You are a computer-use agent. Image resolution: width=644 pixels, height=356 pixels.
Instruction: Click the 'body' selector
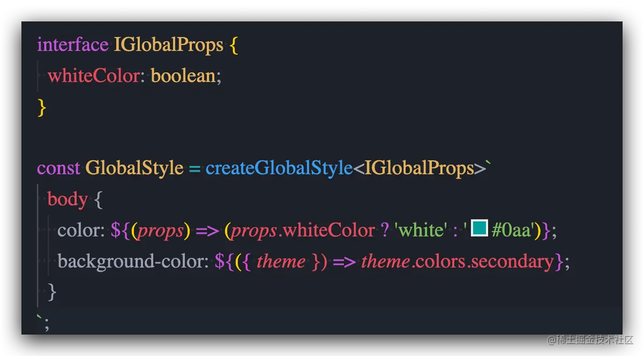click(x=68, y=199)
